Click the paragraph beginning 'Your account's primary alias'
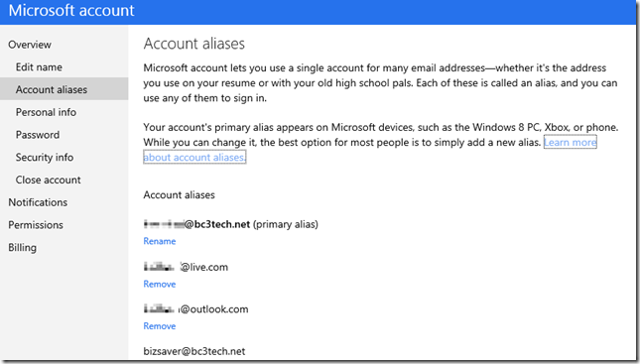This screenshot has width=640, height=364. click(380, 142)
